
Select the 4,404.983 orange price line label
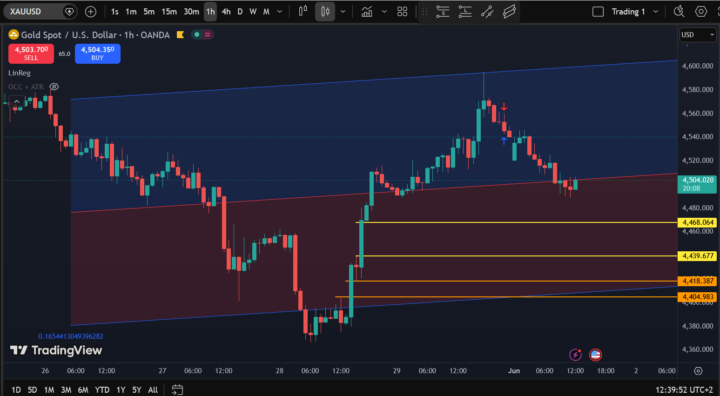pos(697,297)
